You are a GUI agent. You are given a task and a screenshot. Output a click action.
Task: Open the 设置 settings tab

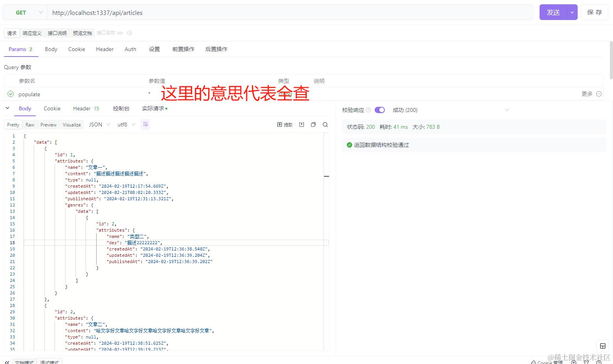[x=154, y=49]
